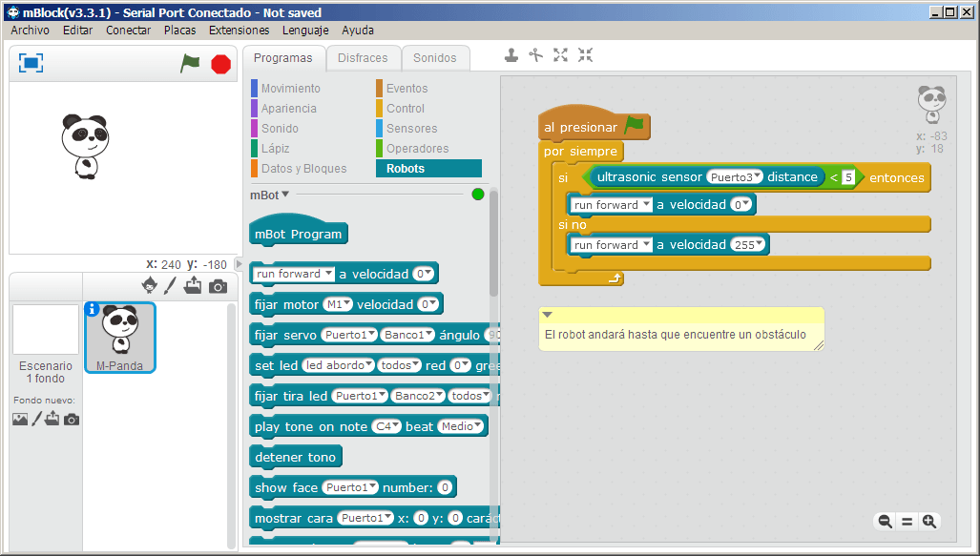Open M1 motor dropdown in palette

click(x=338, y=304)
